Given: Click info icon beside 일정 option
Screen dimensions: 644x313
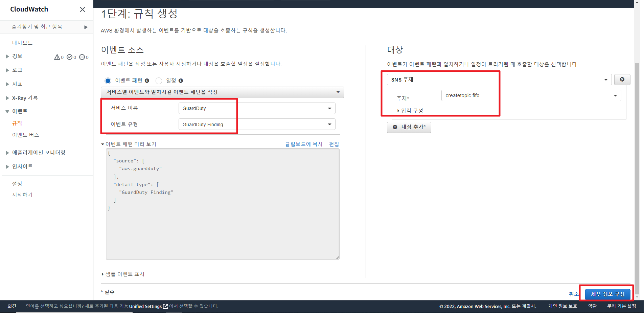Looking at the screenshot, I should coord(181,81).
